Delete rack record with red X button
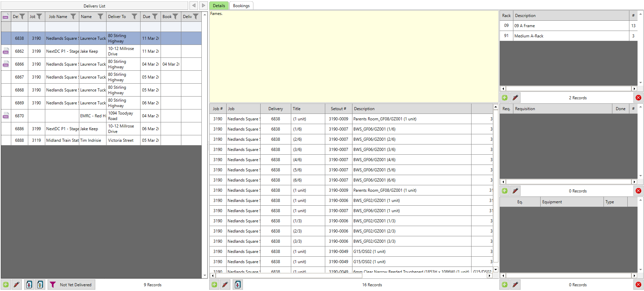The width and height of the screenshot is (644, 291). pos(638,98)
